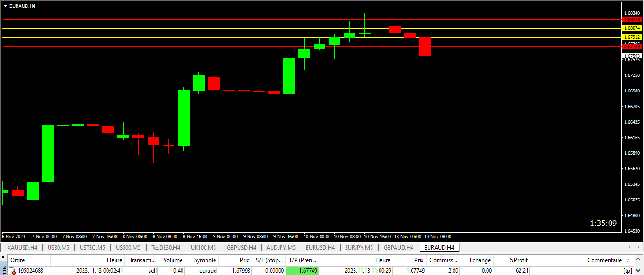Viewport: 644px width, 275px height.
Task: Close the terminal panel with the X
Action: [x=2, y=258]
